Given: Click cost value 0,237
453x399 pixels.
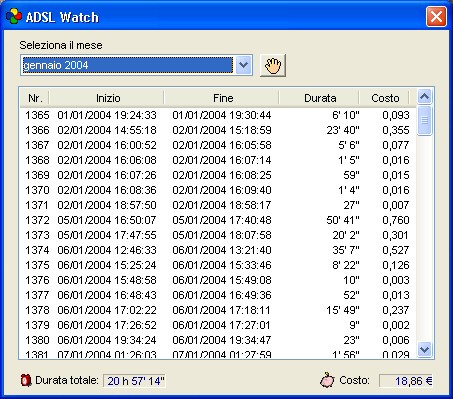Looking at the screenshot, I should pos(396,310).
